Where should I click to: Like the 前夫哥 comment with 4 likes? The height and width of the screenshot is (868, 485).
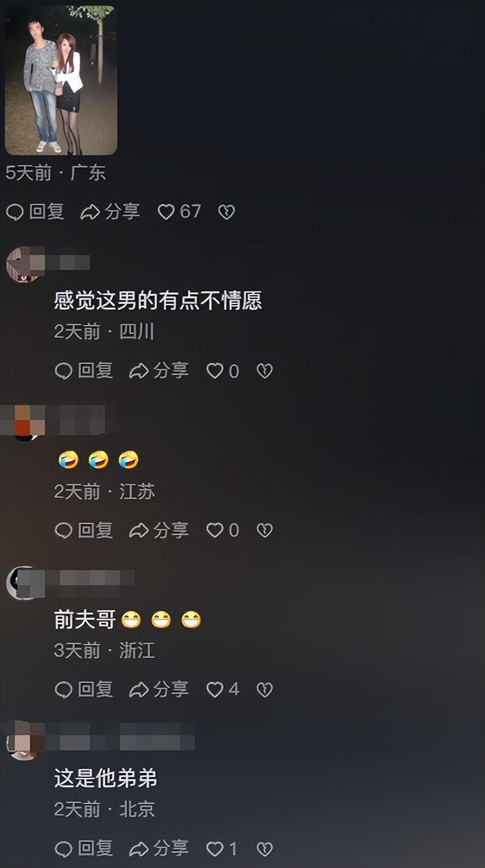point(222,689)
